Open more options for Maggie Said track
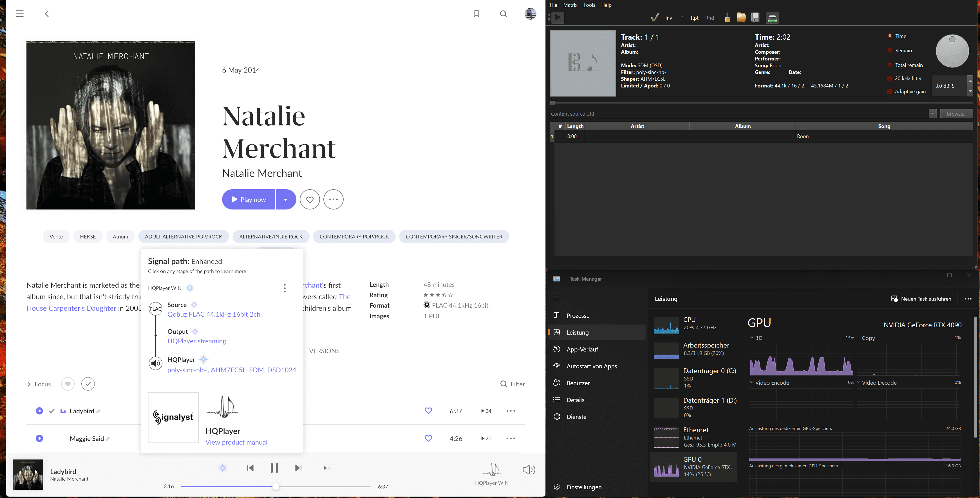This screenshot has height=498, width=980. click(x=511, y=439)
